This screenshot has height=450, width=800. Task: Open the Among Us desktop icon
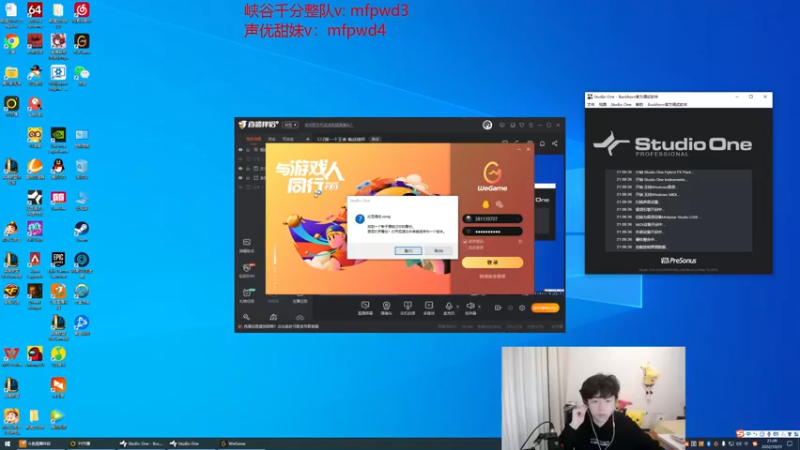[x=35, y=356]
